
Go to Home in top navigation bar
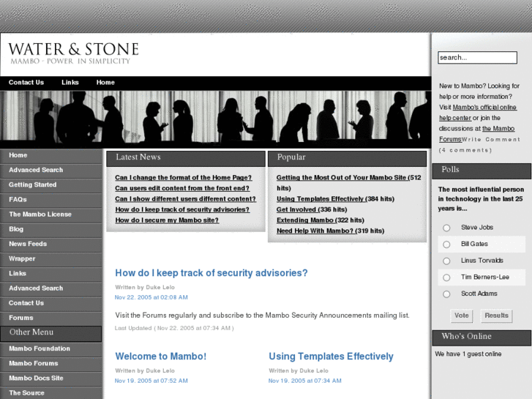(x=105, y=83)
